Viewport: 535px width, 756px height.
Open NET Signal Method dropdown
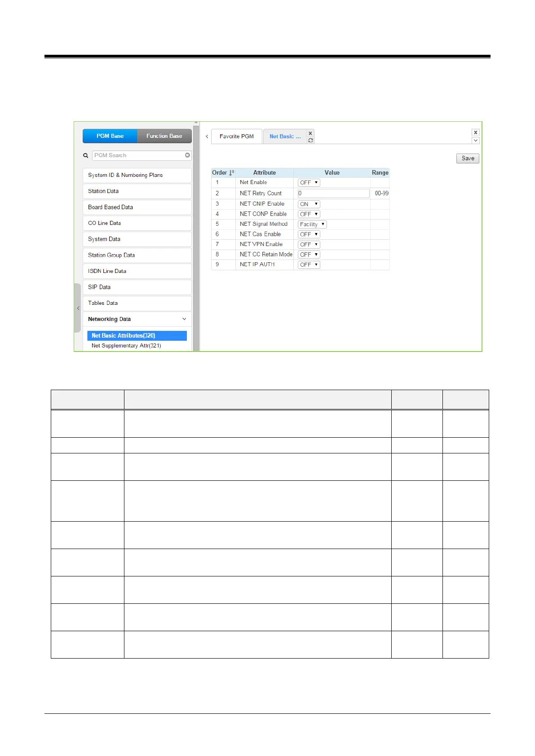point(312,224)
